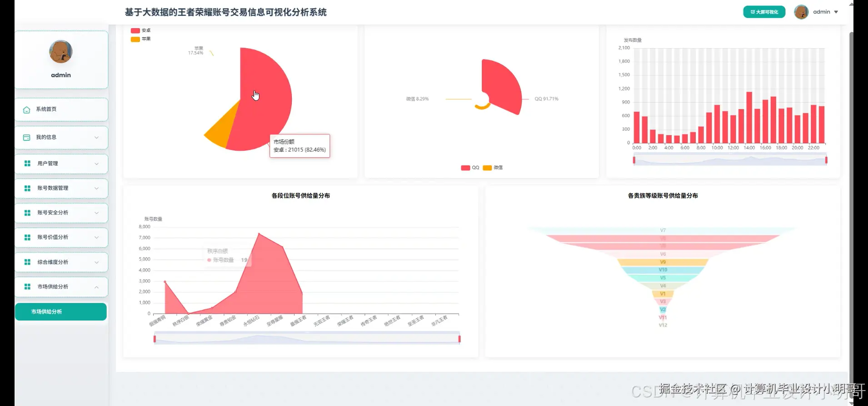
Task: Click the 综合维度分析 grid icon
Action: coord(27,262)
